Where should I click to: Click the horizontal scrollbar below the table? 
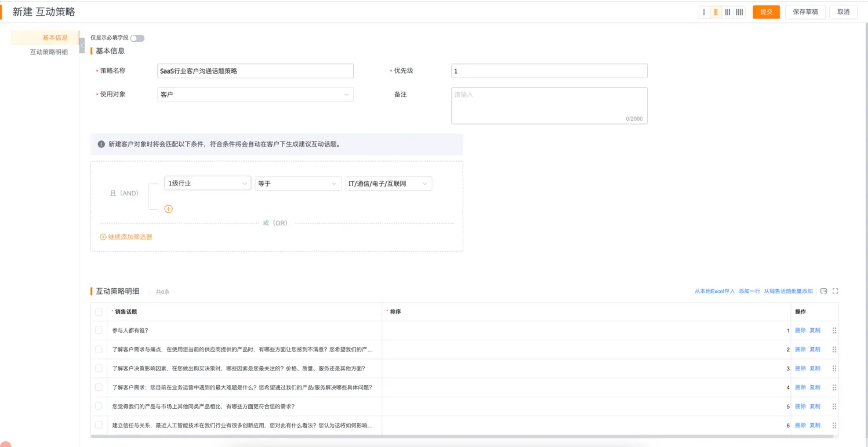click(x=462, y=437)
